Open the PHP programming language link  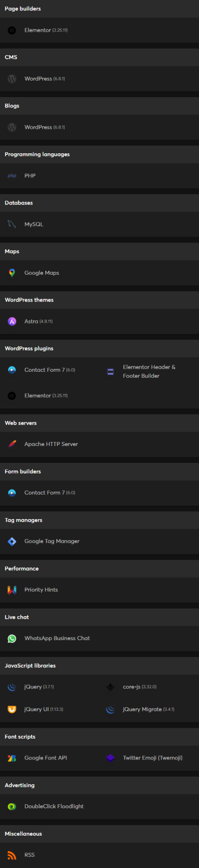point(30,176)
